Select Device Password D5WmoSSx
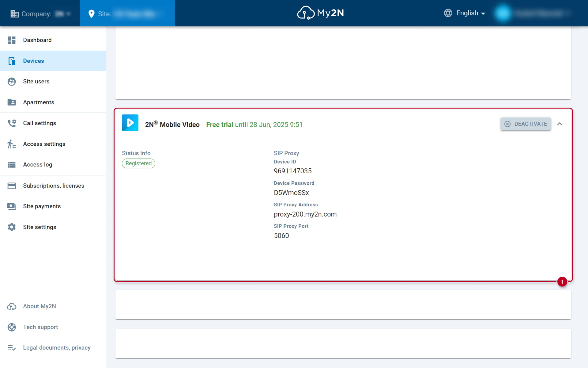 (291, 193)
